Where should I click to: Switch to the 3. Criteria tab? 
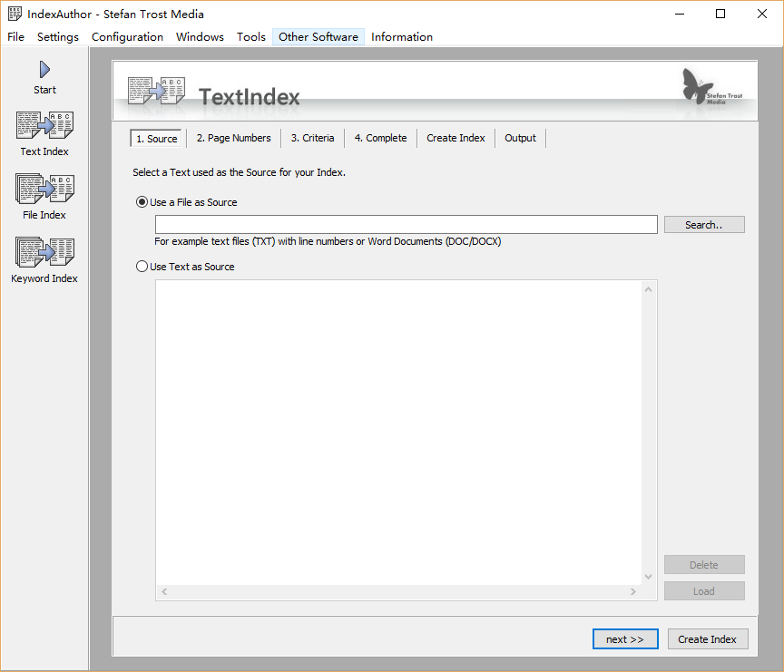pyautogui.click(x=312, y=138)
